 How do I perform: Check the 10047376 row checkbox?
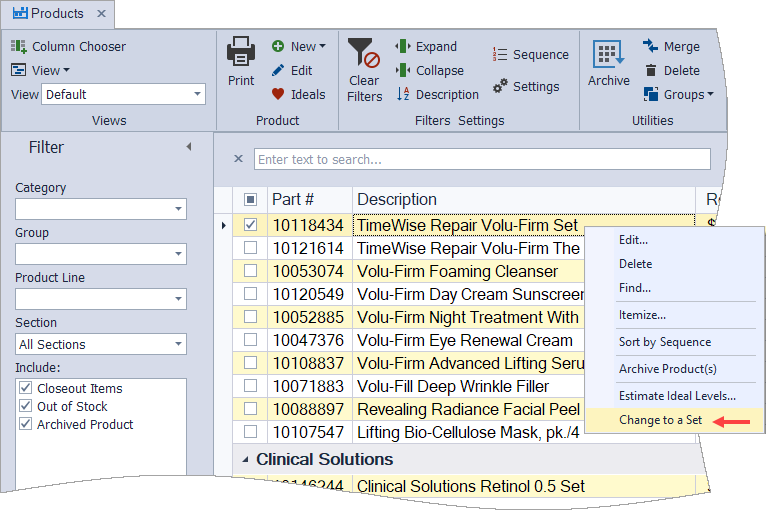point(250,340)
